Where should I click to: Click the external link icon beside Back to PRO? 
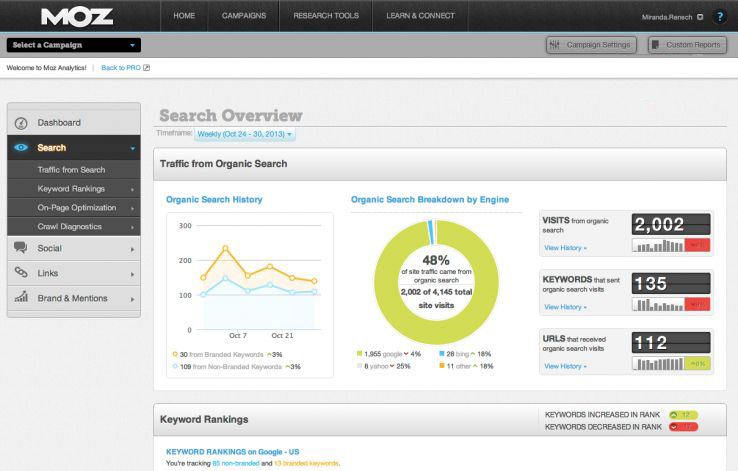click(x=146, y=68)
